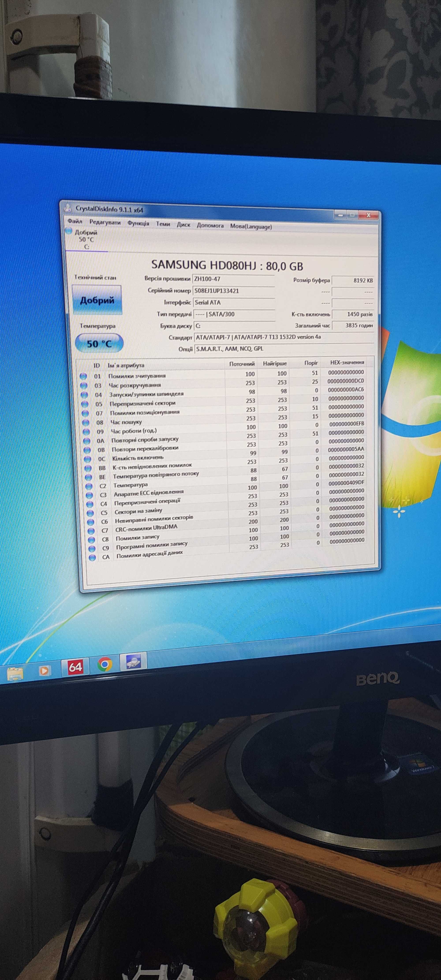Click HEX value 000000000DC0
This screenshot has width=441, height=980.
tap(346, 381)
